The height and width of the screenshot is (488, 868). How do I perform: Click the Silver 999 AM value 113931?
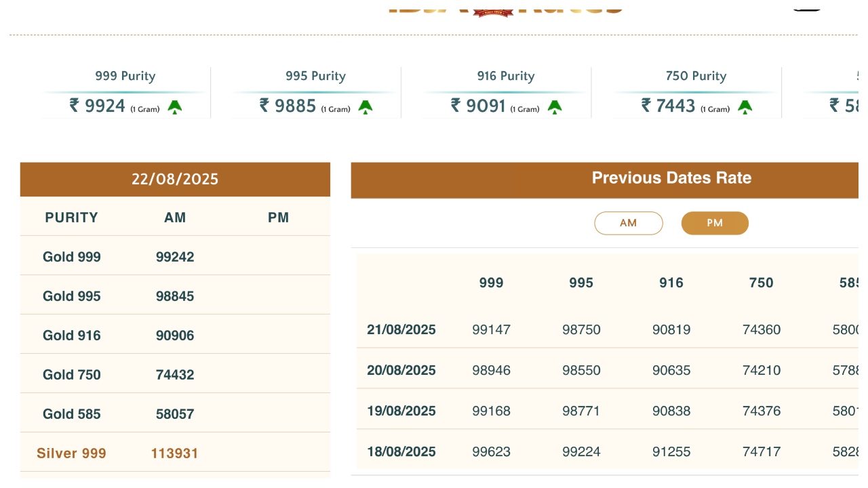click(x=175, y=453)
